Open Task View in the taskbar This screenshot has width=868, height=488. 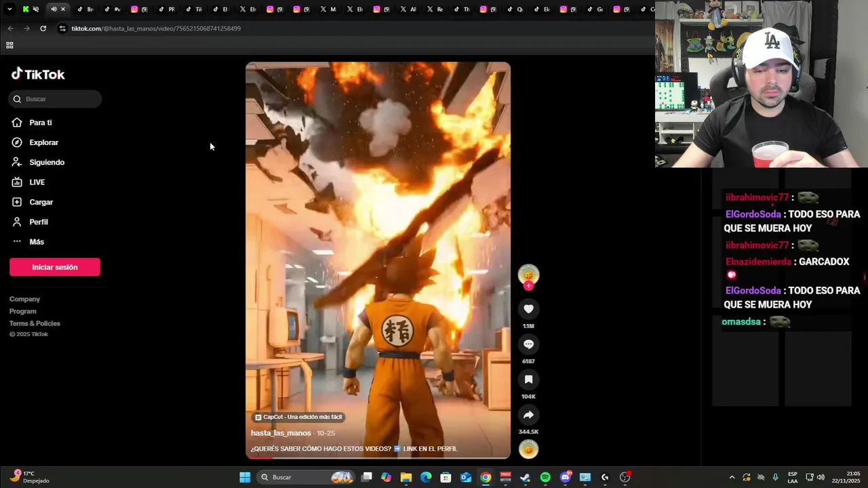pyautogui.click(x=366, y=477)
